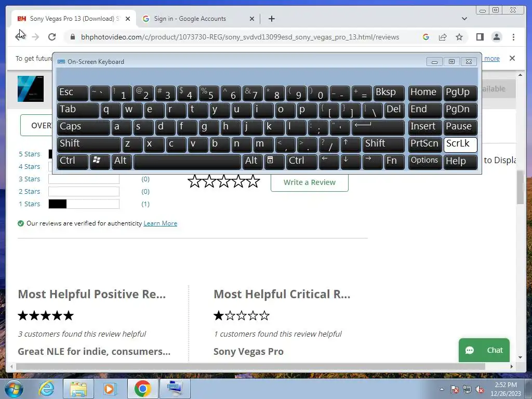Click the Enter key on the keyboard
Image resolution: width=532 pixels, height=399 pixels.
pyautogui.click(x=378, y=127)
